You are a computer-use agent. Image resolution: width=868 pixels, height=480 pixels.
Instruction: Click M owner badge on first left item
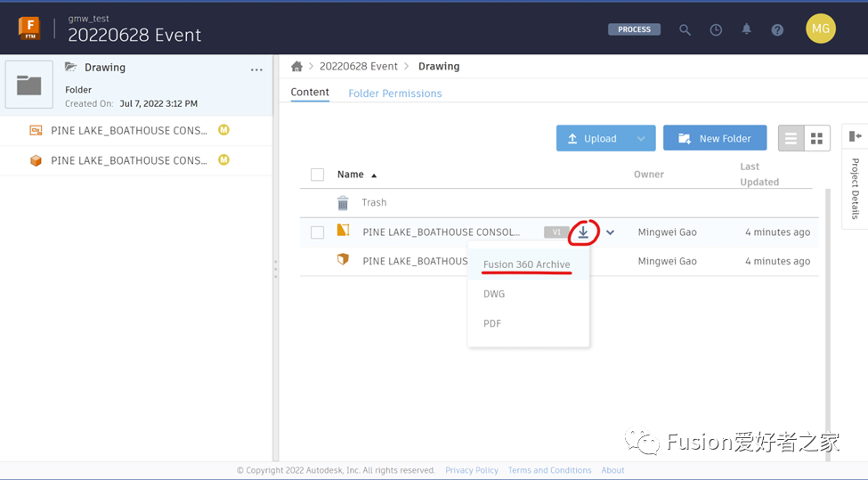click(223, 130)
